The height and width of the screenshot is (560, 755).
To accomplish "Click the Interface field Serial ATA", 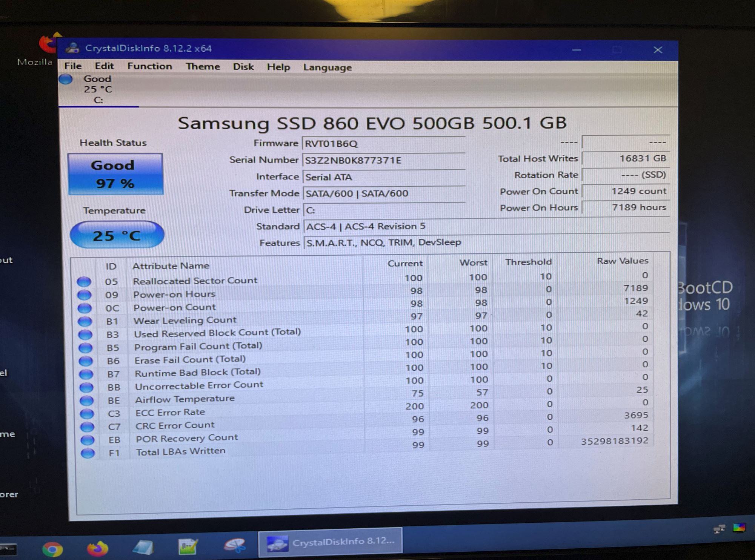I will 384,177.
